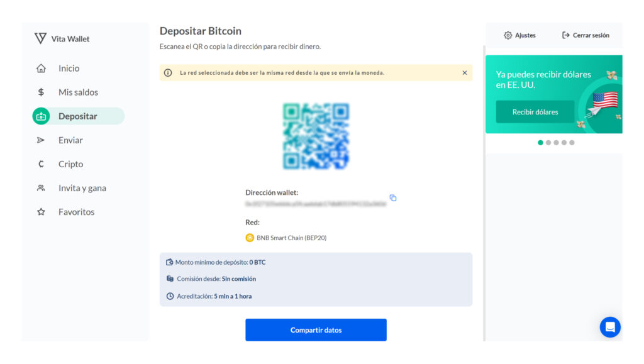Open the Invita y gana page
Screen dimensions: 644x364
point(82,188)
